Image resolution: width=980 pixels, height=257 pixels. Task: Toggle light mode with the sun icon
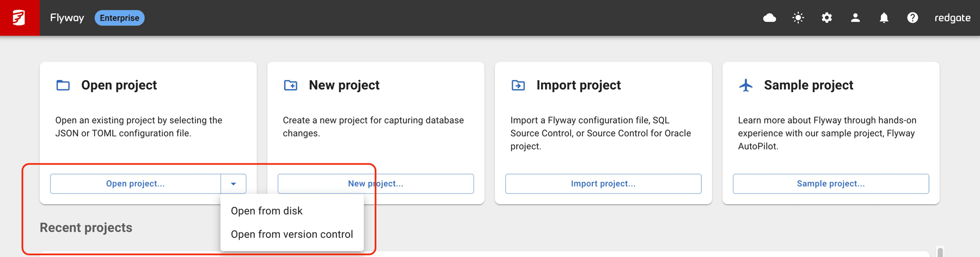(798, 18)
